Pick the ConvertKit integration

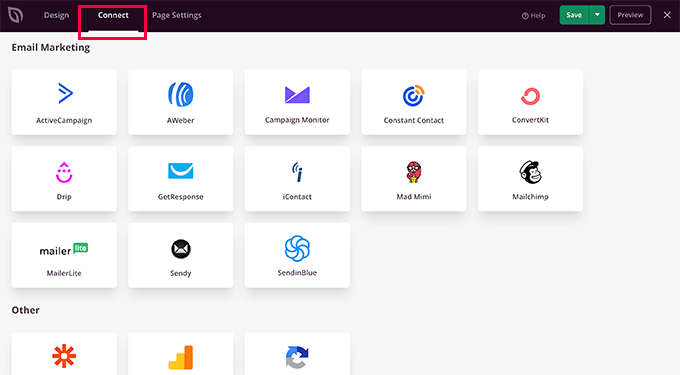tap(530, 102)
